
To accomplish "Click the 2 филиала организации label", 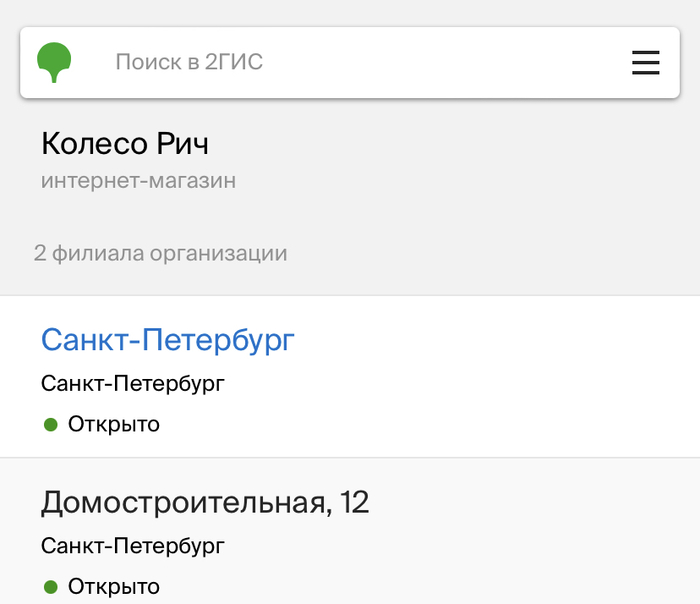I will 161,253.
